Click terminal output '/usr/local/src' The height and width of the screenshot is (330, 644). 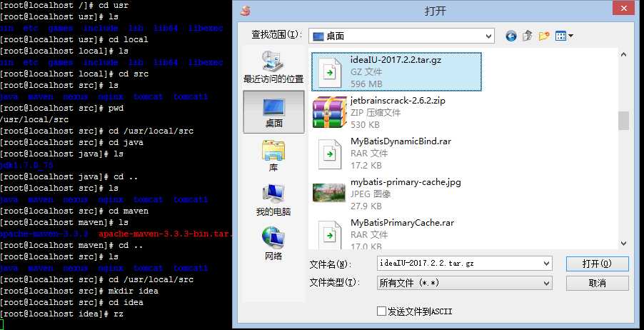pos(34,119)
